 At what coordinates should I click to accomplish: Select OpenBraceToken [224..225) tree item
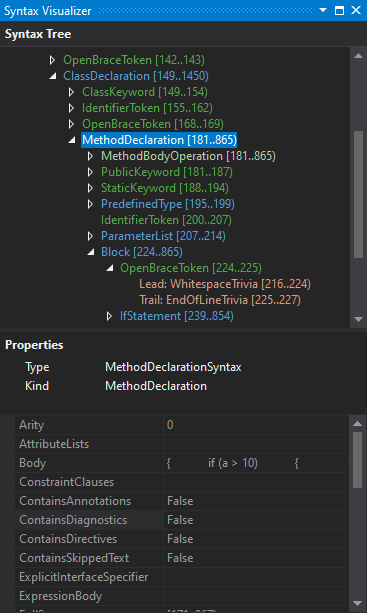click(191, 268)
